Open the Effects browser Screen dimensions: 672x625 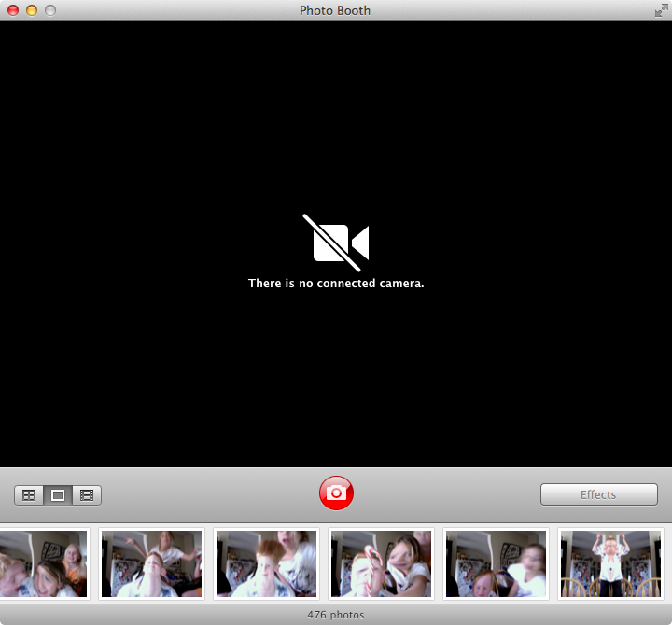tap(598, 494)
